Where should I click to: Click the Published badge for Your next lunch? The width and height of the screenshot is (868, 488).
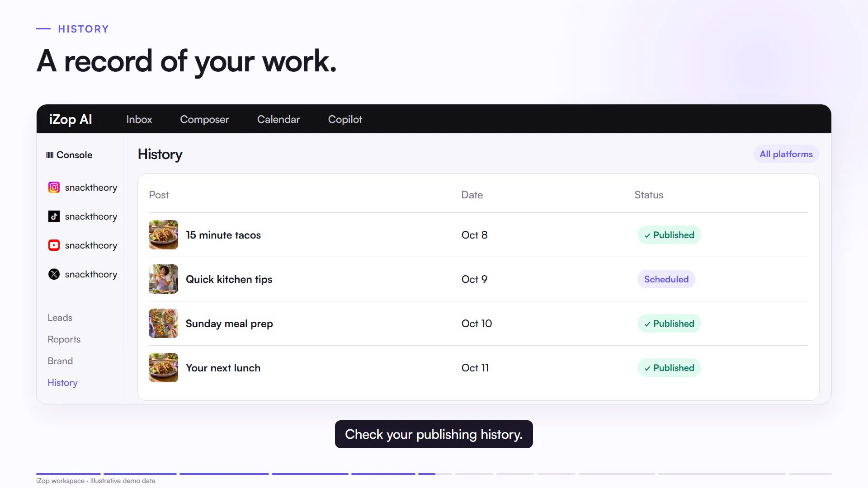pos(669,368)
